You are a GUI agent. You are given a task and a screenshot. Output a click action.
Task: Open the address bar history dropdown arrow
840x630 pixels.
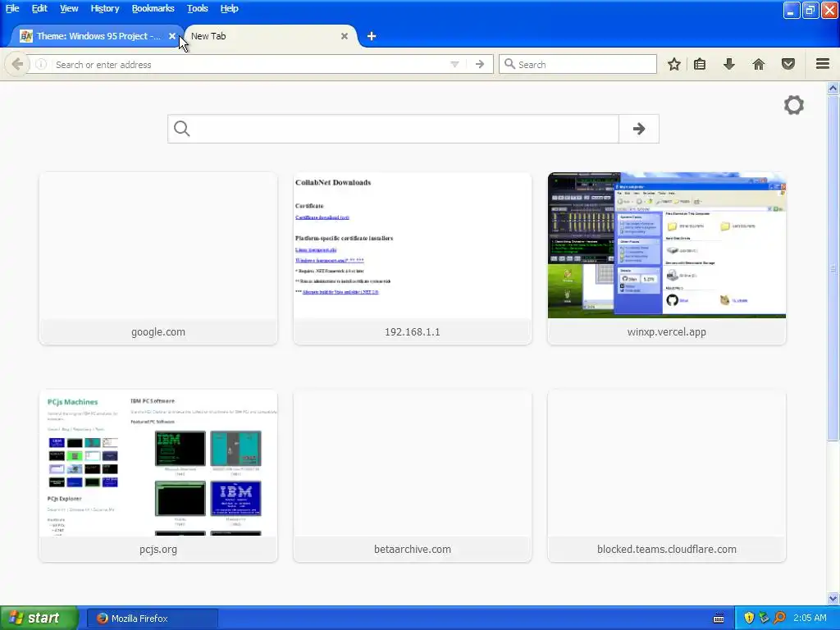[454, 64]
